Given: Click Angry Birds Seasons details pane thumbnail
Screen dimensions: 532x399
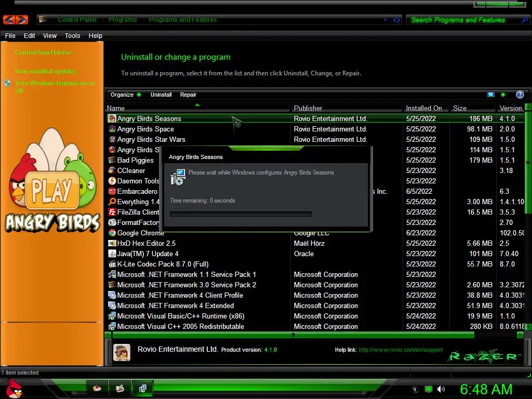Looking at the screenshot, I should click(x=122, y=352).
